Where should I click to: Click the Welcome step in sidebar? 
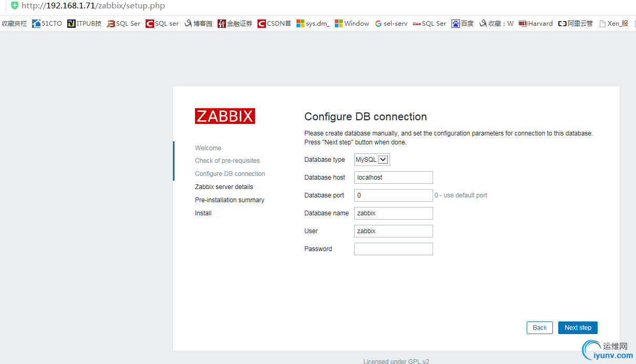(x=208, y=148)
